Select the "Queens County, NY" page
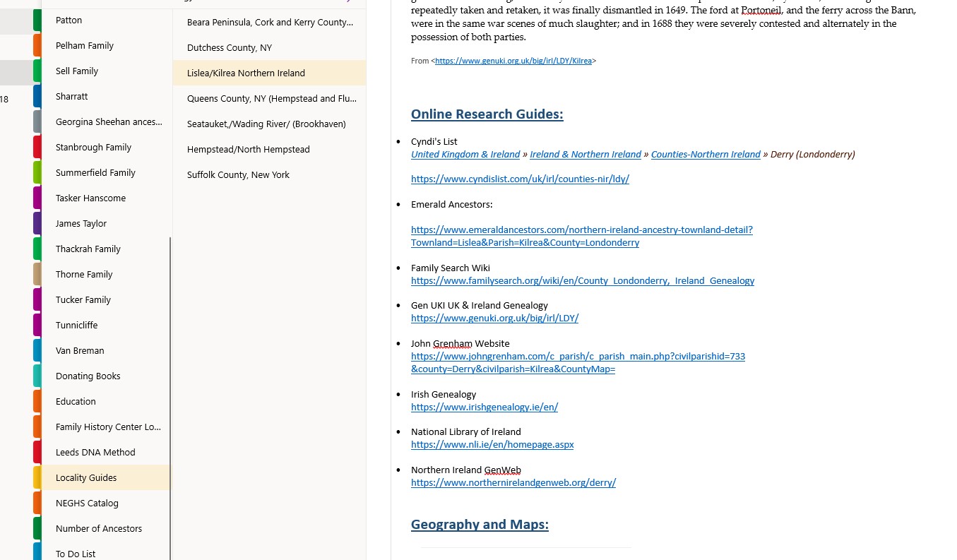 click(x=271, y=98)
